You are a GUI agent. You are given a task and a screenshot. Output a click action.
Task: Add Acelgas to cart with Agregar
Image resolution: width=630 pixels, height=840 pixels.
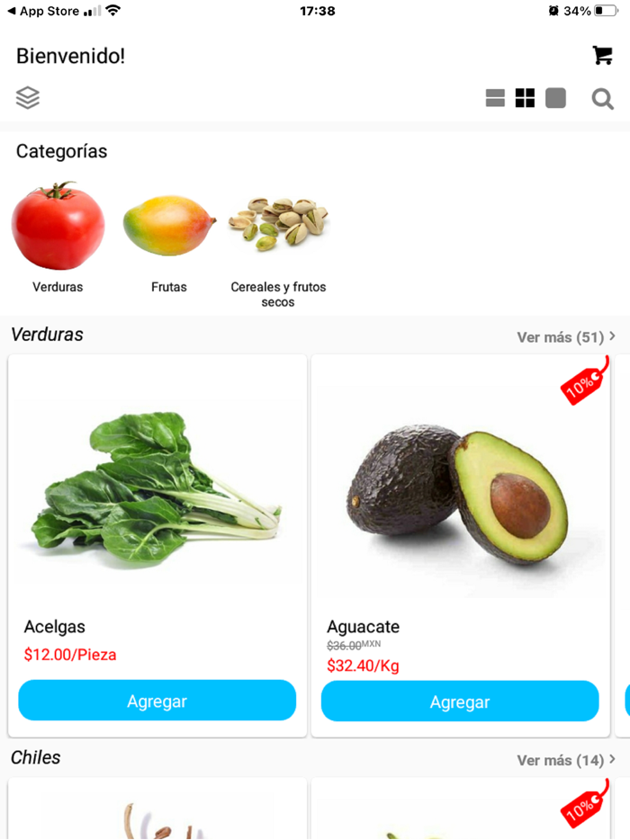pyautogui.click(x=157, y=701)
